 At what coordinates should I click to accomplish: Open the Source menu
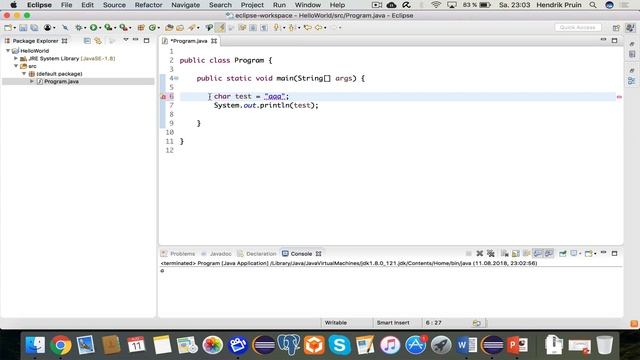[114, 5]
